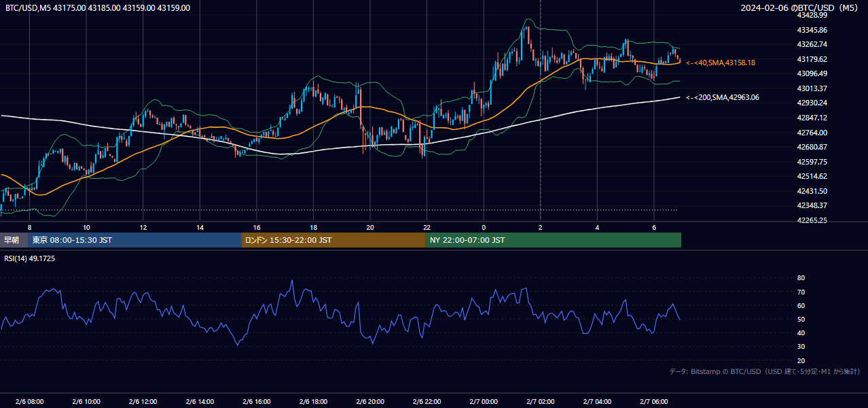
Task: Click the date label 2/7 02:00
Action: (541, 401)
